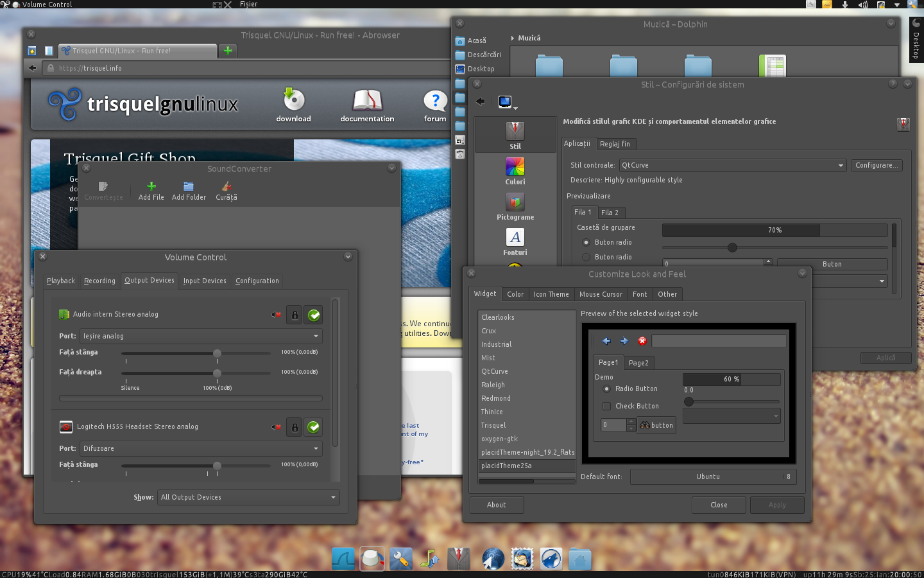Click the Default font Ubuntu button
The width and height of the screenshot is (924, 578).
[714, 477]
